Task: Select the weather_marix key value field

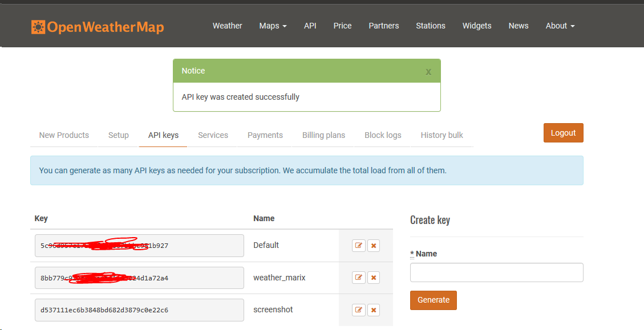Action: coord(139,278)
